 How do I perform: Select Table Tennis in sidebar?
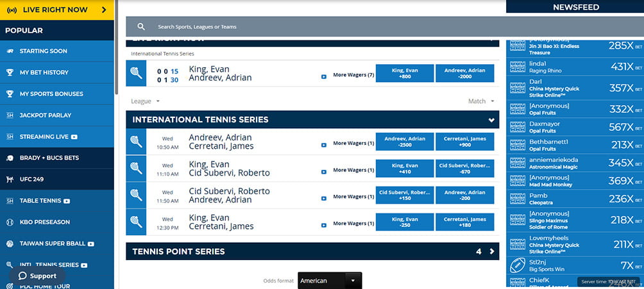pyautogui.click(x=56, y=201)
